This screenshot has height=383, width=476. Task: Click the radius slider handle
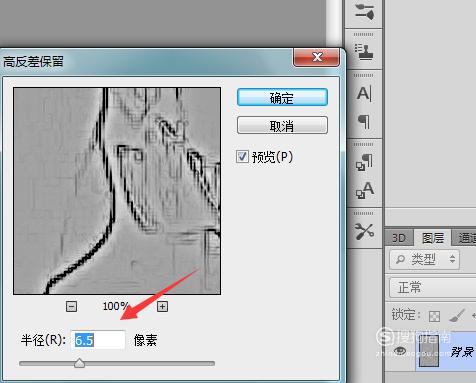coord(79,363)
